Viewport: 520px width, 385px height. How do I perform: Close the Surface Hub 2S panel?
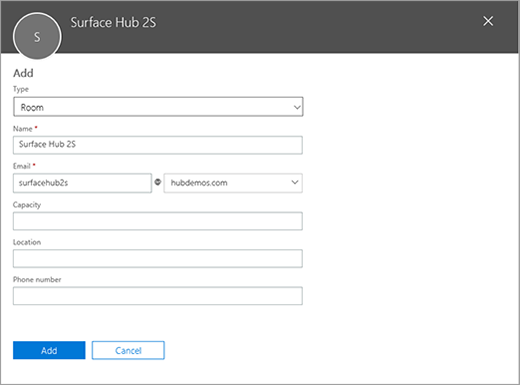point(488,21)
